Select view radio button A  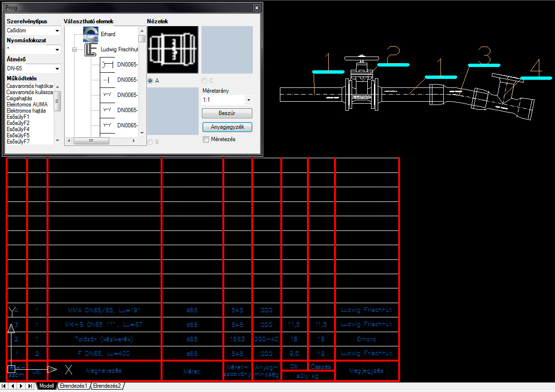[x=150, y=81]
